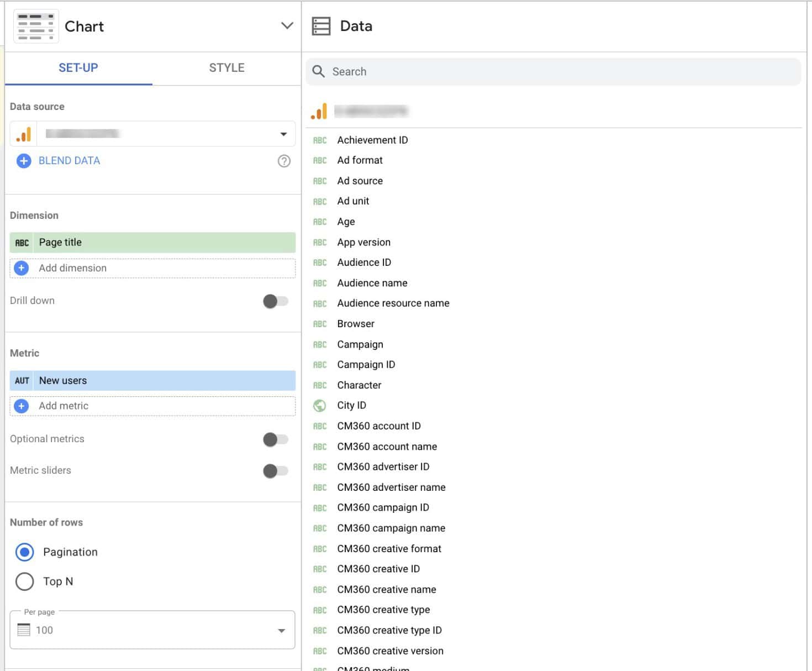Click the Google Analytics icon in Data source
Image resolution: width=812 pixels, height=671 pixels.
[24, 134]
